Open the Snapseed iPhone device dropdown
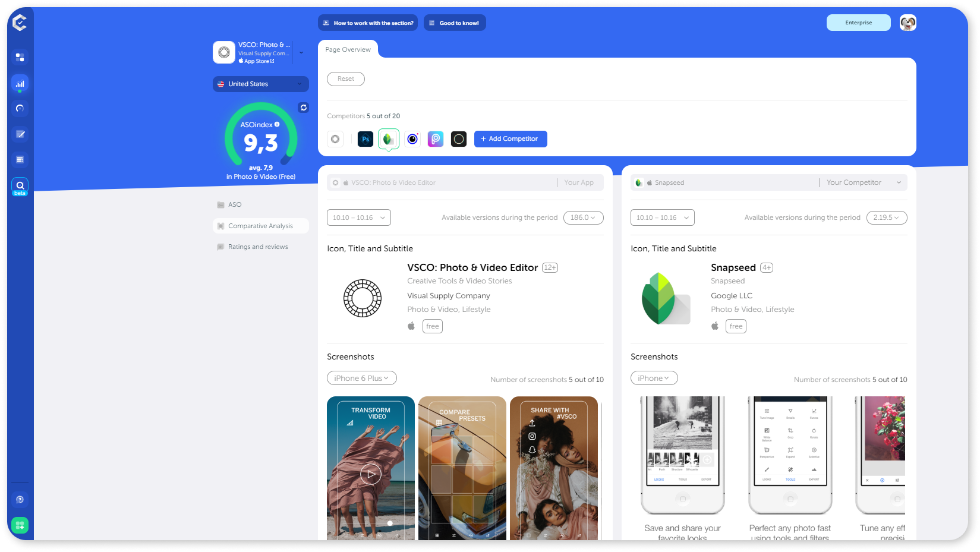Screen dimensions: 980x552 point(654,378)
